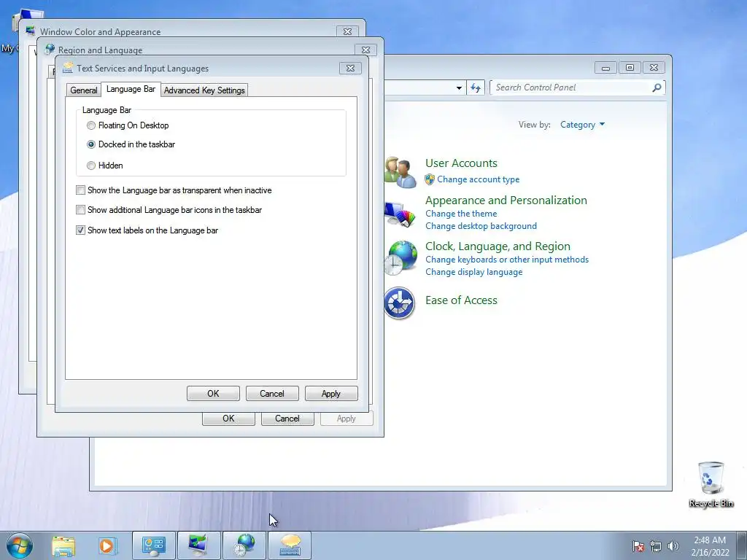Select the Language Bar tab
Image resolution: width=747 pixels, height=560 pixels.
131,89
